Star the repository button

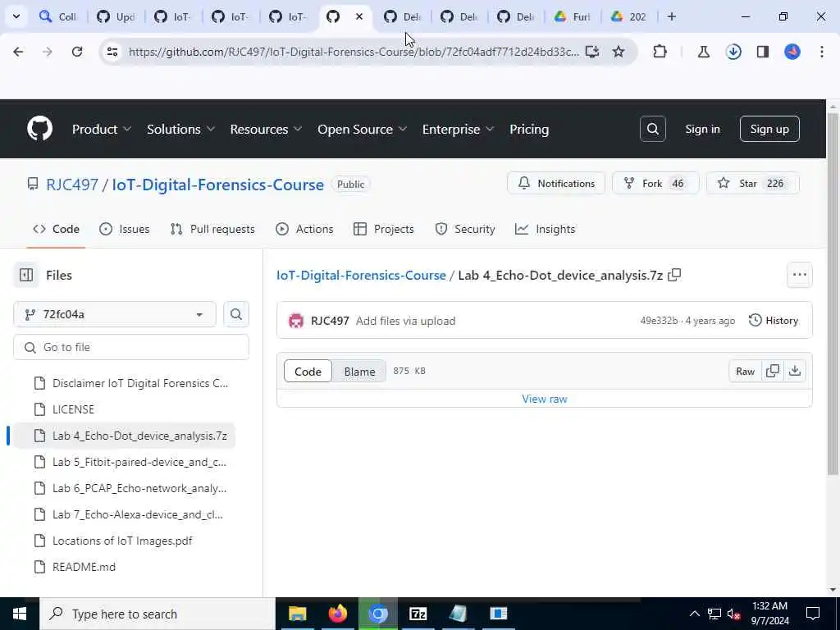[x=753, y=183]
